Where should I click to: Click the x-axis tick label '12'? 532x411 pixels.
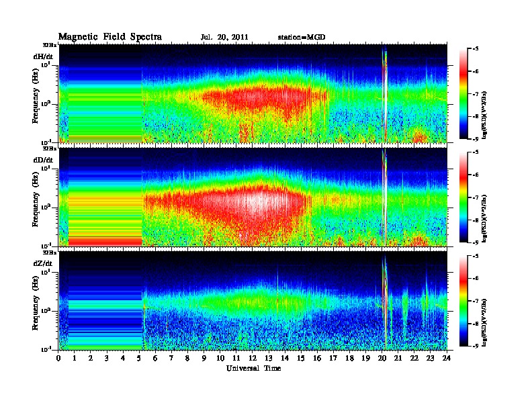[x=253, y=358]
